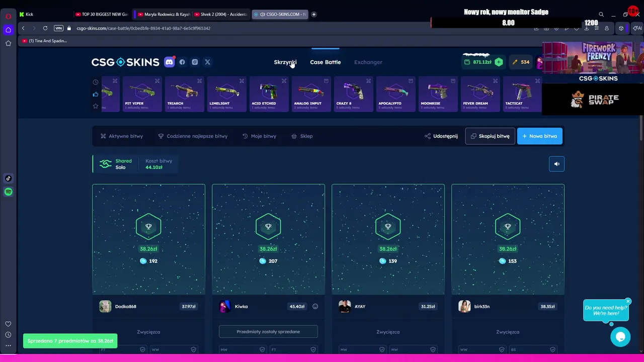Close the 'Do you need help?' popup
This screenshot has width=644, height=362.
[x=628, y=302]
